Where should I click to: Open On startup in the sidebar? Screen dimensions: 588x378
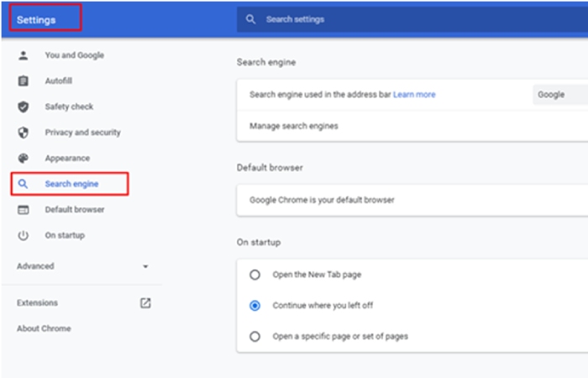(65, 235)
